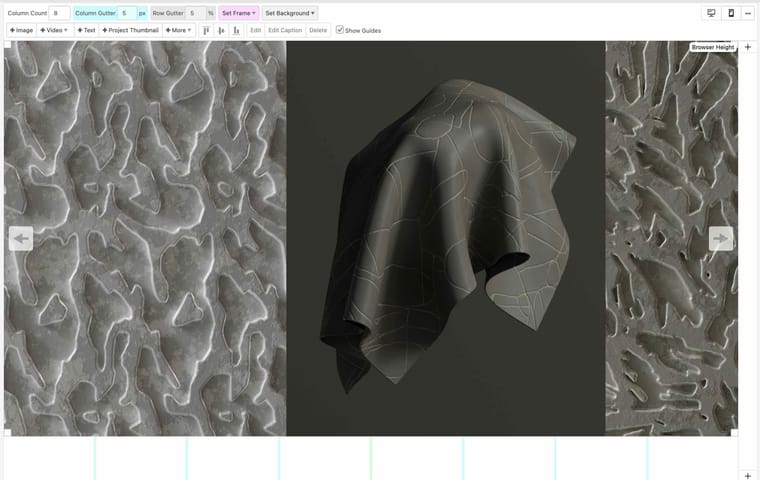This screenshot has width=760, height=480.
Task: Expand the Video dropdown
Action: click(x=54, y=30)
